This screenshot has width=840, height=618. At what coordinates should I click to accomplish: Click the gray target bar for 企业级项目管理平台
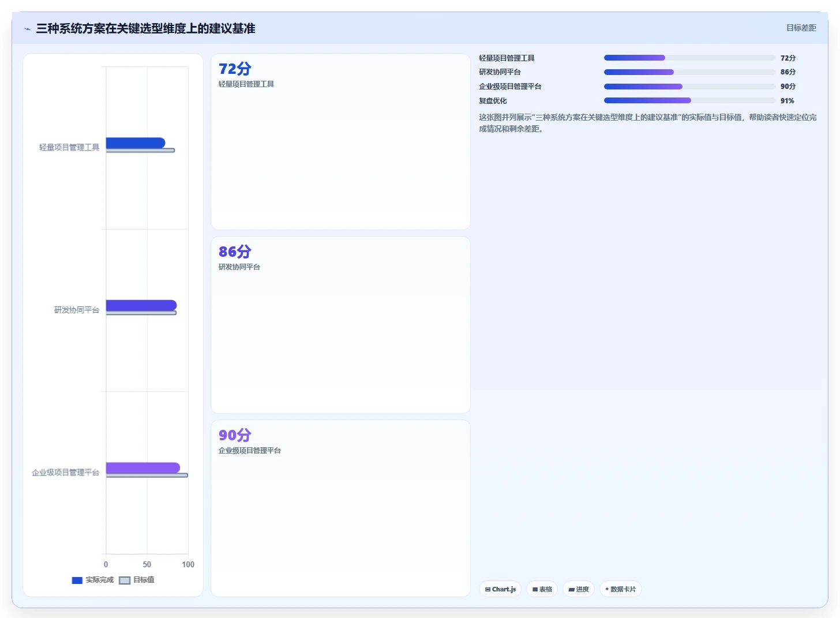pos(147,475)
